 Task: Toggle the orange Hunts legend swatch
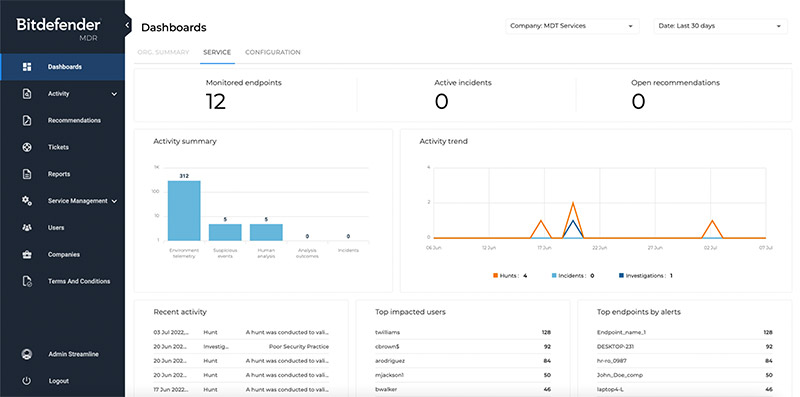point(495,276)
